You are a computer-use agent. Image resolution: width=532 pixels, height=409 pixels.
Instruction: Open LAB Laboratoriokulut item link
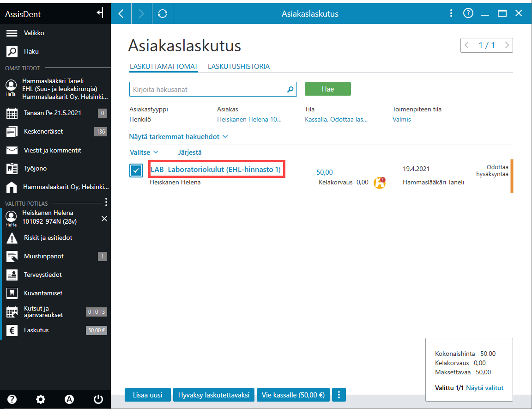216,169
